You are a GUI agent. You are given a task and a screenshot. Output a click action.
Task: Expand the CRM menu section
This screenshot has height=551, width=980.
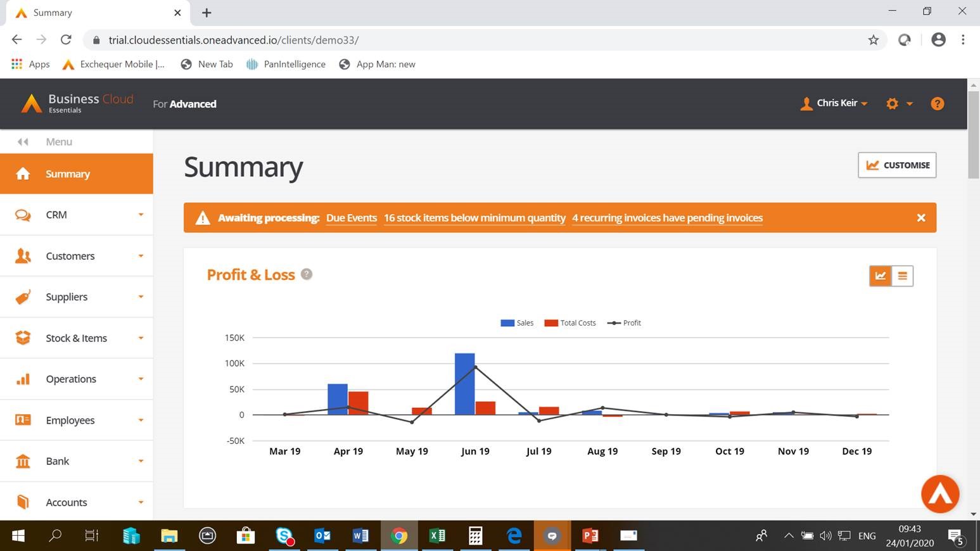[77, 215]
